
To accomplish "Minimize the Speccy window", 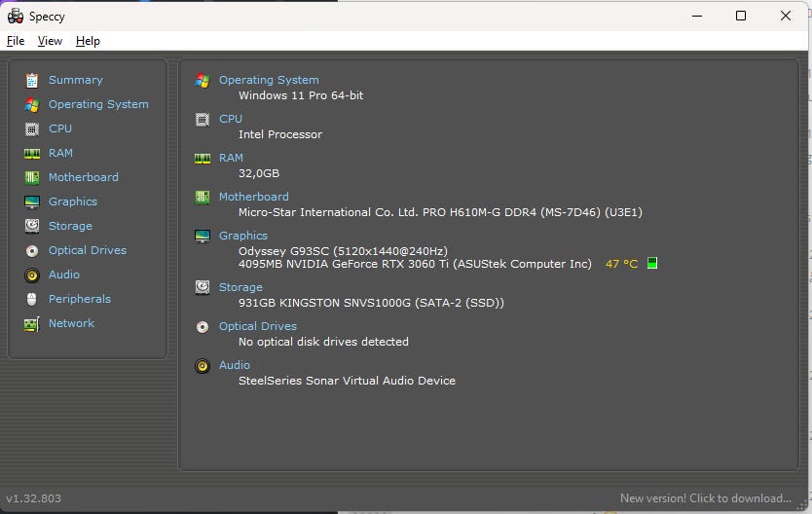I will [x=697, y=16].
